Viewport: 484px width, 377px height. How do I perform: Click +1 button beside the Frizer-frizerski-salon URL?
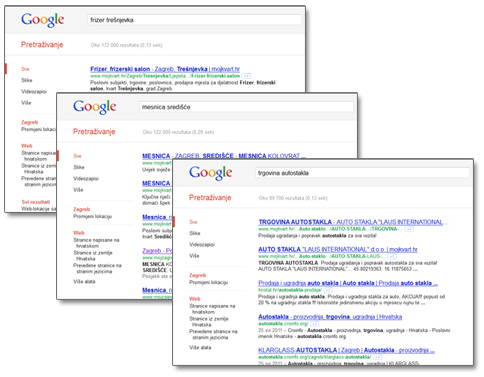pos(246,76)
